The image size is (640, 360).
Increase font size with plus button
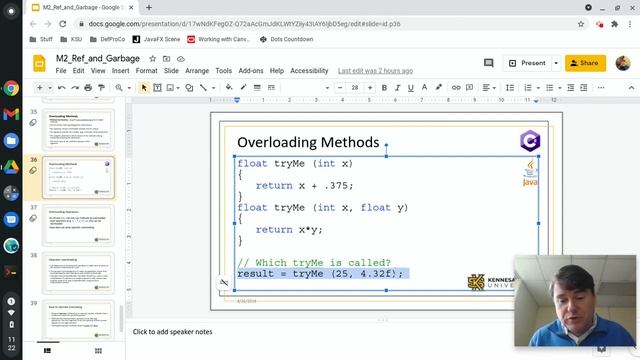tap(370, 88)
